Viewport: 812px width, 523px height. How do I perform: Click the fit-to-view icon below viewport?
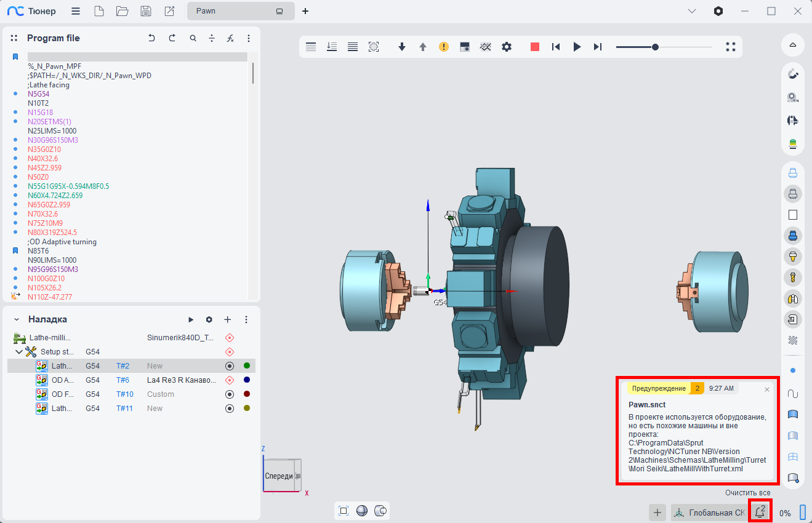tap(344, 511)
